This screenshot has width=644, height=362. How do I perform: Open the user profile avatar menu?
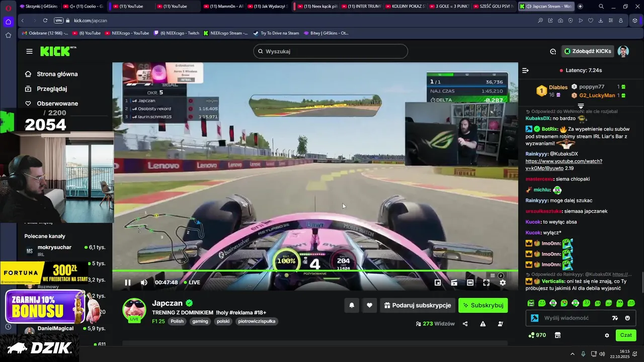[x=623, y=51]
